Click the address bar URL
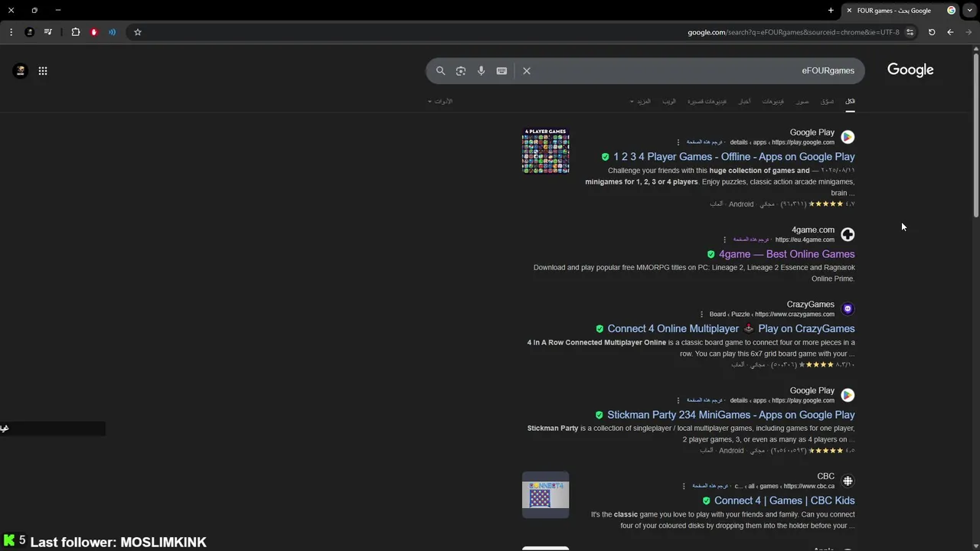Screen dimensions: 980x551 click(793, 32)
